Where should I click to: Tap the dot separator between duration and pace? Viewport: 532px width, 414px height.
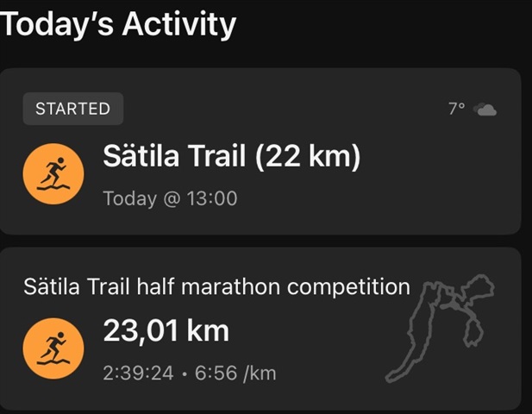pyautogui.click(x=185, y=373)
